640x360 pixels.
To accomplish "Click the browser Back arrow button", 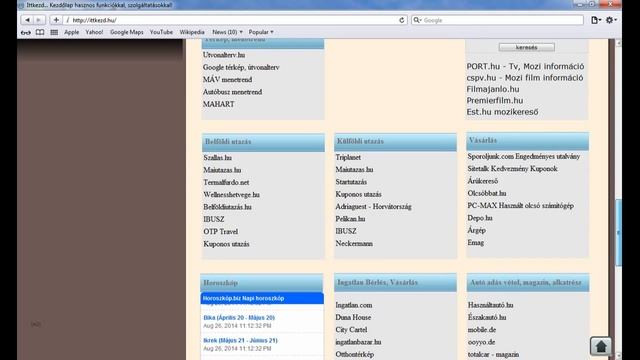I will tap(27, 20).
